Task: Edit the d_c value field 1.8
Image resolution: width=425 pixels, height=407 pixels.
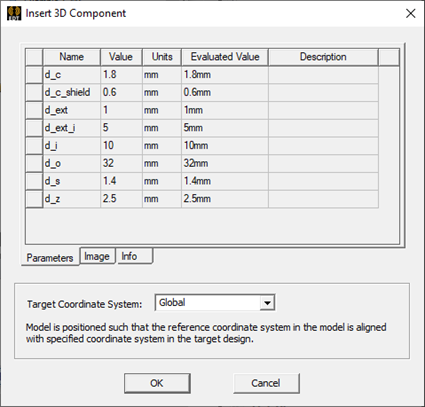Action: [121, 75]
